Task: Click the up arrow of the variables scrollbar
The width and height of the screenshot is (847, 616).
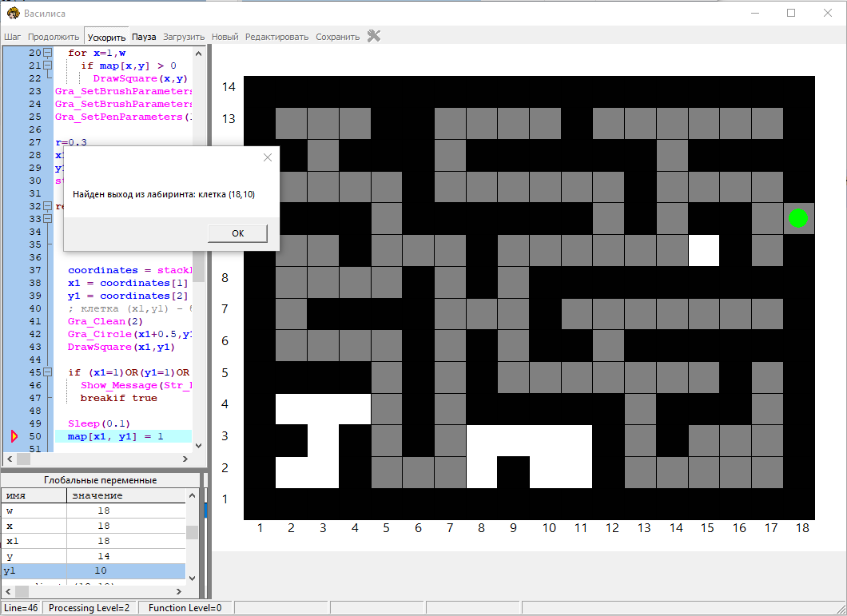Action: [x=192, y=495]
